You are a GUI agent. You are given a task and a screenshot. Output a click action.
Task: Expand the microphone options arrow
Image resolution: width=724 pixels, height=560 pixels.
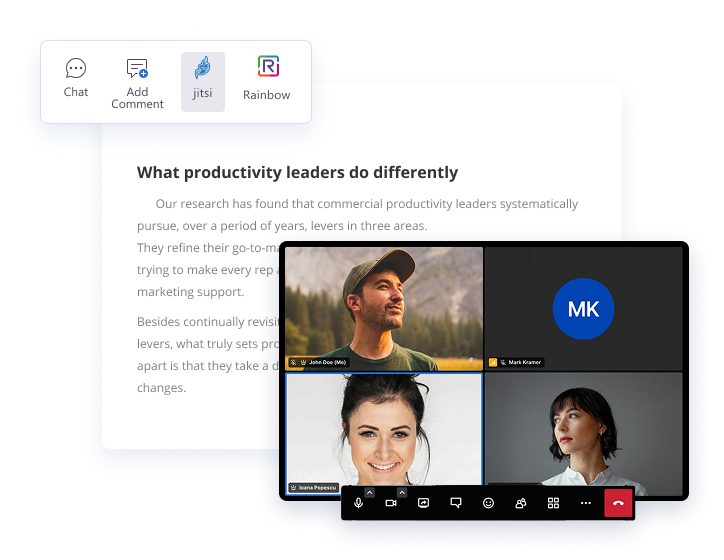[369, 493]
